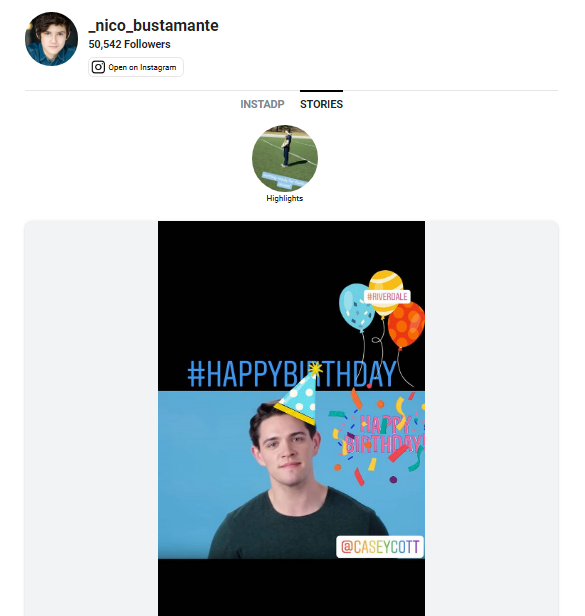The height and width of the screenshot is (616, 585).
Task: Click the Open on Instagram button
Action: pos(136,67)
